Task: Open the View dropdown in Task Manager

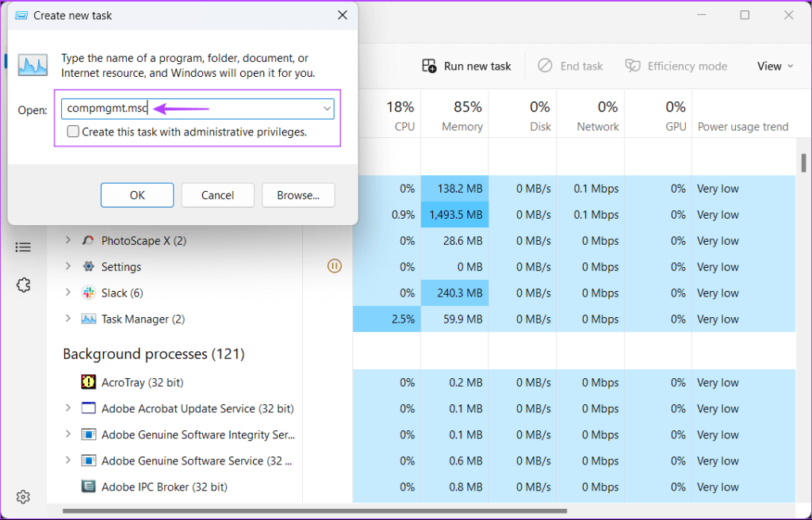Action: pos(774,66)
